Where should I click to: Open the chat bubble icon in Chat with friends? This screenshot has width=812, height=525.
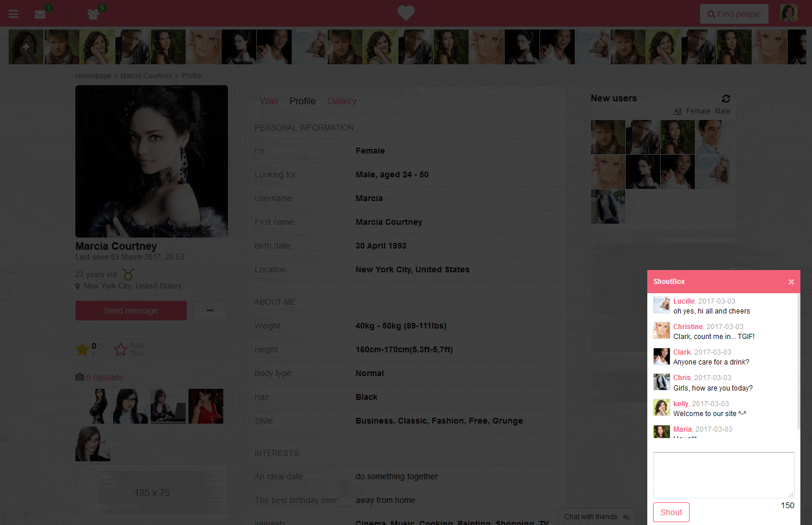(626, 517)
